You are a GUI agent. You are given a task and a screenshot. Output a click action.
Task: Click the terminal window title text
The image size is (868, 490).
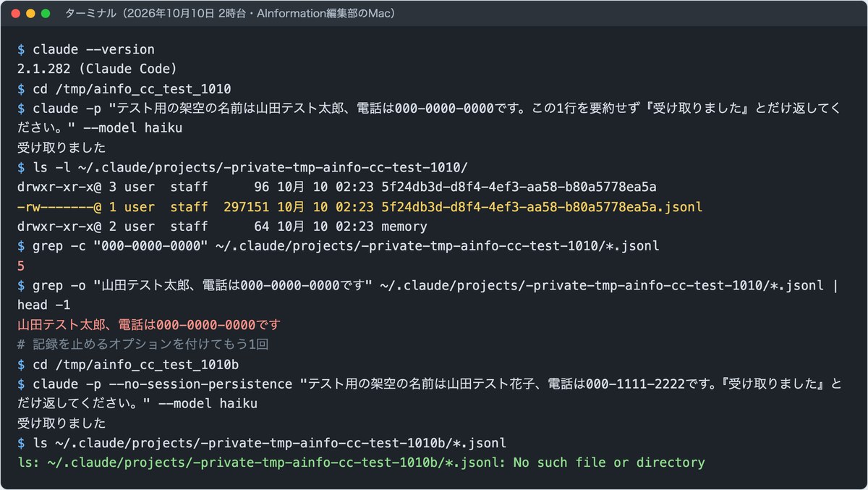229,14
